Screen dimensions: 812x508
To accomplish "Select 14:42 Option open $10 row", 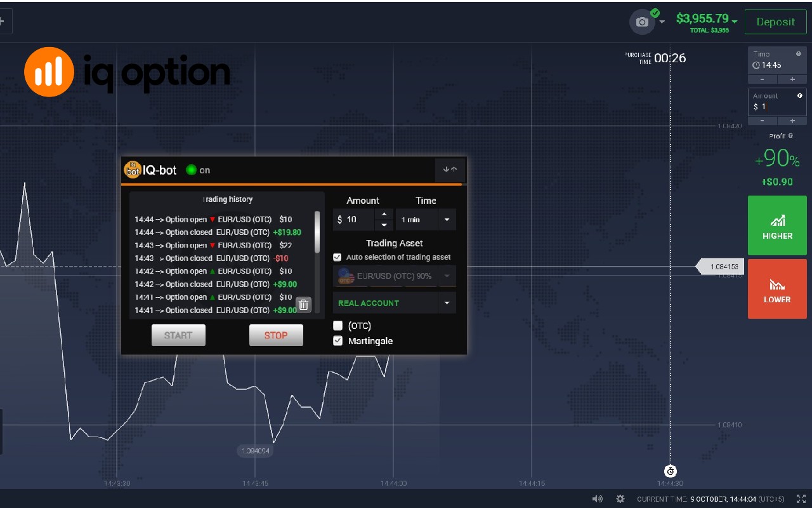I will pos(213,271).
